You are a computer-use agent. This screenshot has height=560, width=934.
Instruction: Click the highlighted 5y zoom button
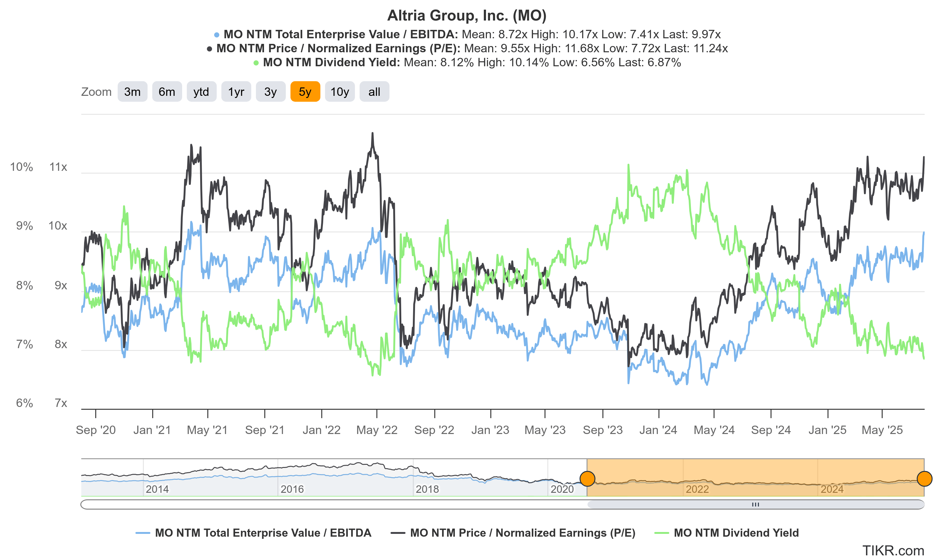305,91
